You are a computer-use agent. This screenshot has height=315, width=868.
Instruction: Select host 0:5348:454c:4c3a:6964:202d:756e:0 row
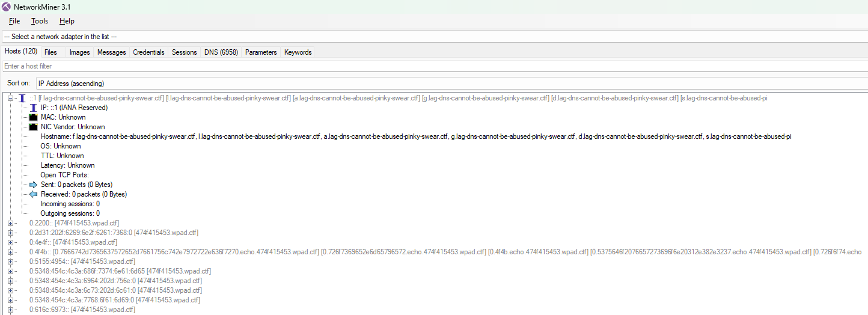point(115,281)
